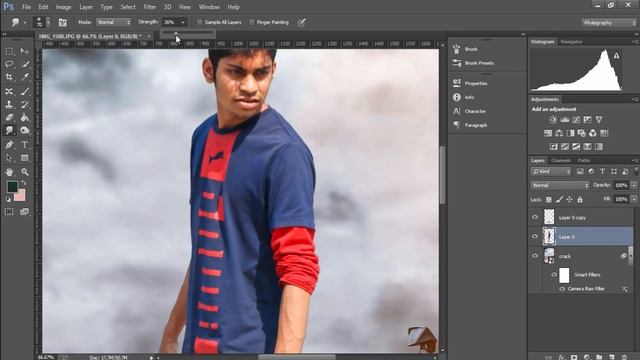
Task: Click the background color swatch
Action: [x=20, y=196]
